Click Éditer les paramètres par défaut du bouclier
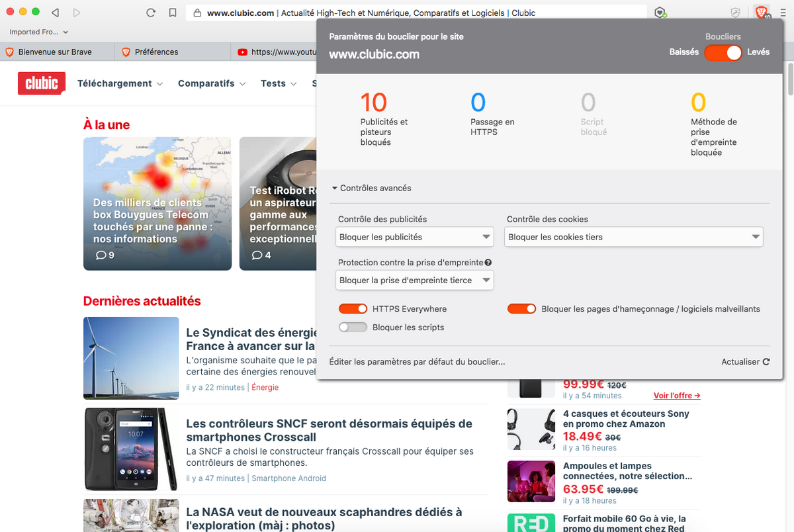 [x=417, y=362]
